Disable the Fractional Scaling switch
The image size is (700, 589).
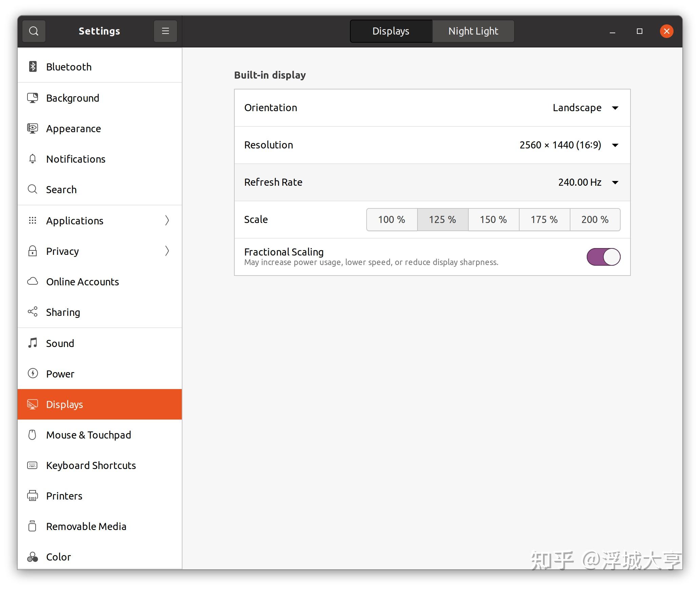(x=603, y=257)
